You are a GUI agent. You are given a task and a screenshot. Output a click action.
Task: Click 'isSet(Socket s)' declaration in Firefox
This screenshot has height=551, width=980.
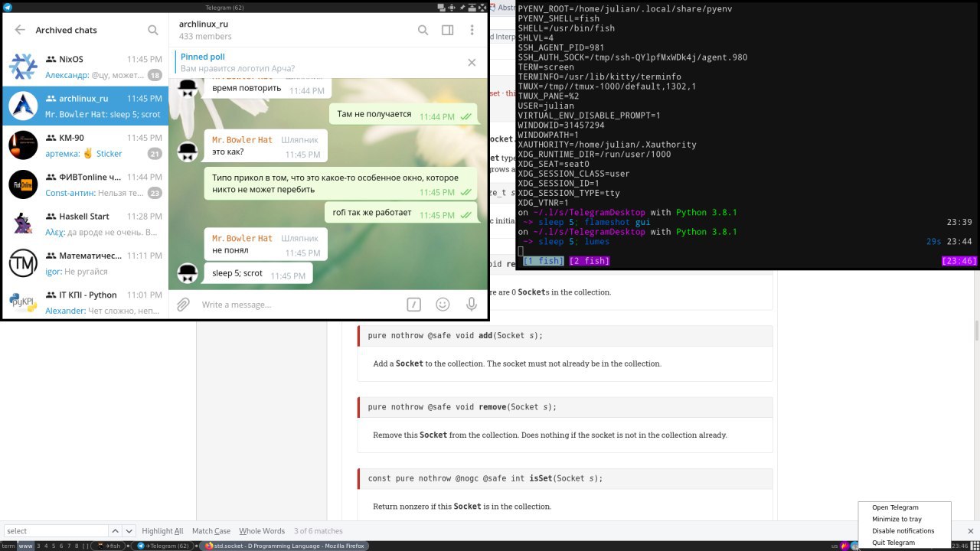pos(566,478)
